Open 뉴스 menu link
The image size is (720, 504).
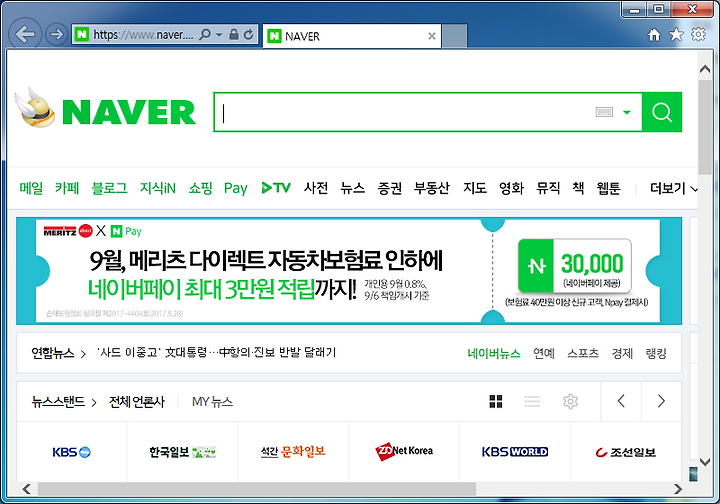(353, 188)
